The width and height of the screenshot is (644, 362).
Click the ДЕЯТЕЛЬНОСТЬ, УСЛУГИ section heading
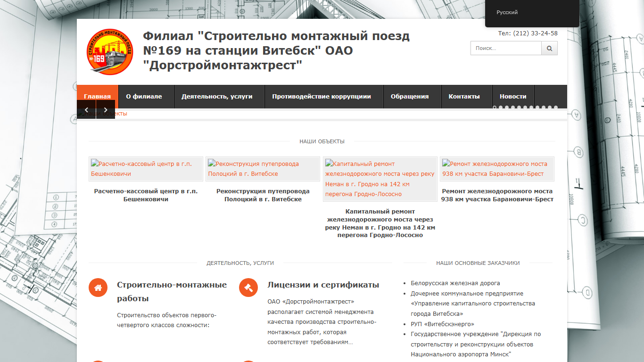coord(240,263)
